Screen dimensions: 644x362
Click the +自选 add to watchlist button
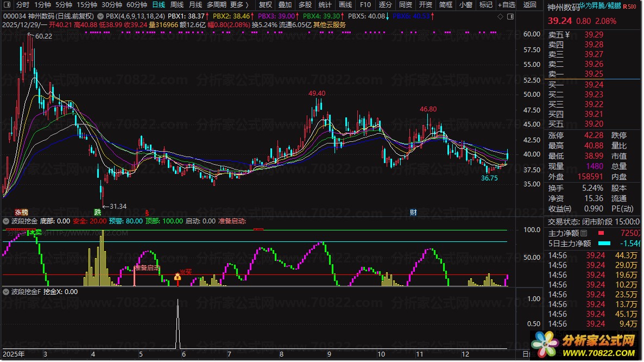[505, 5]
